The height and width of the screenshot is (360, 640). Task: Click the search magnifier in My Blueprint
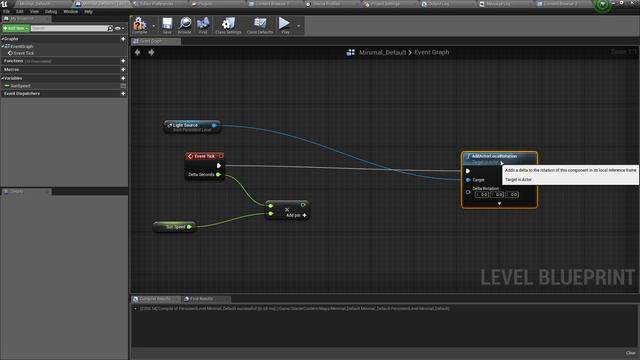110,28
